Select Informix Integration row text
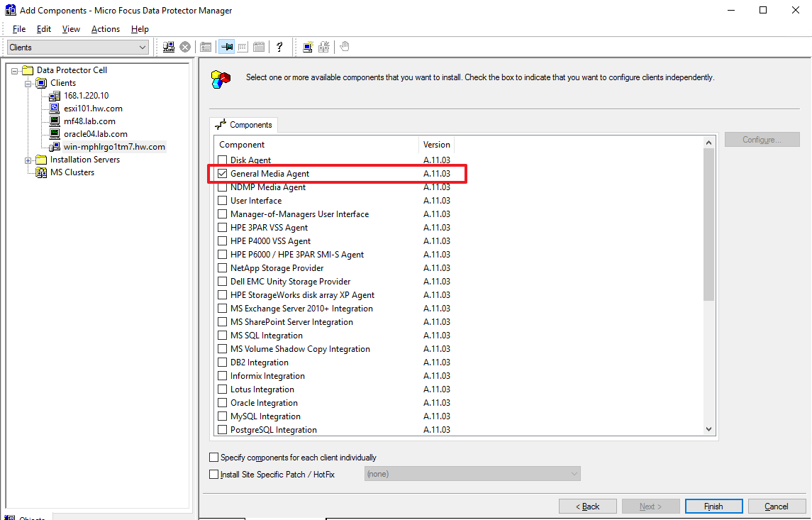 tap(268, 375)
